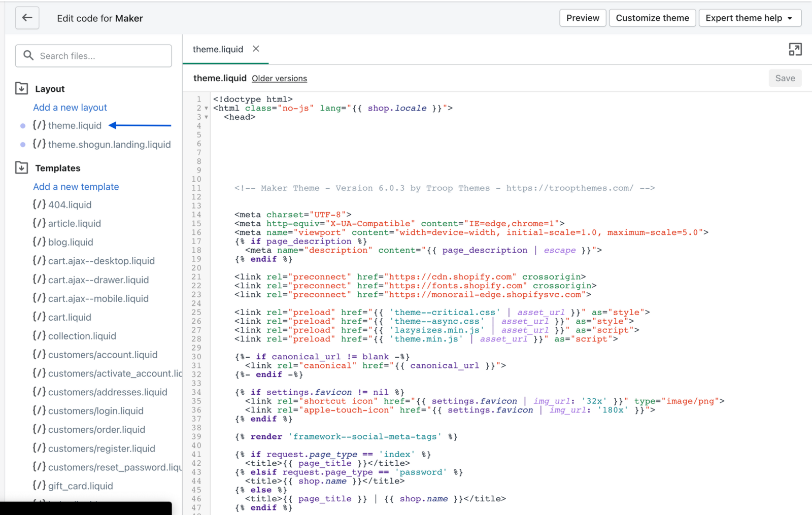Viewport: 812px width, 515px height.
Task: Collapse the Templates folder icon
Action: (x=21, y=168)
